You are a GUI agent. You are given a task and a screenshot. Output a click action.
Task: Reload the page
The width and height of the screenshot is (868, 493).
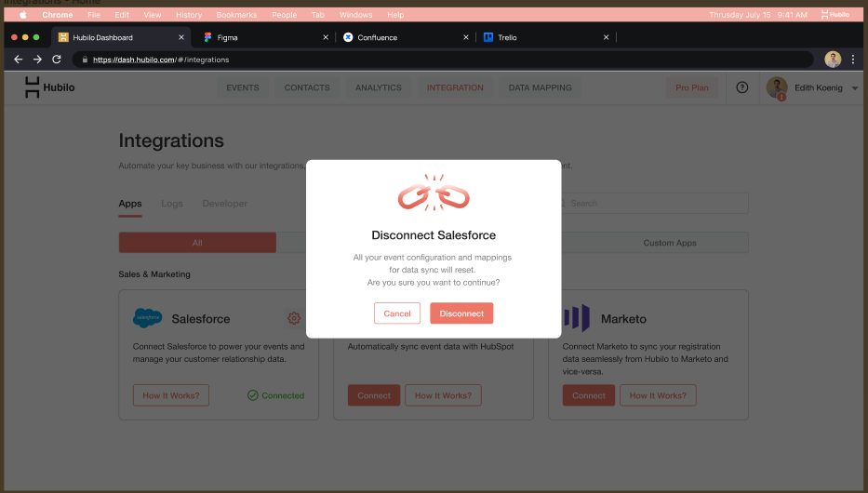pyautogui.click(x=57, y=60)
